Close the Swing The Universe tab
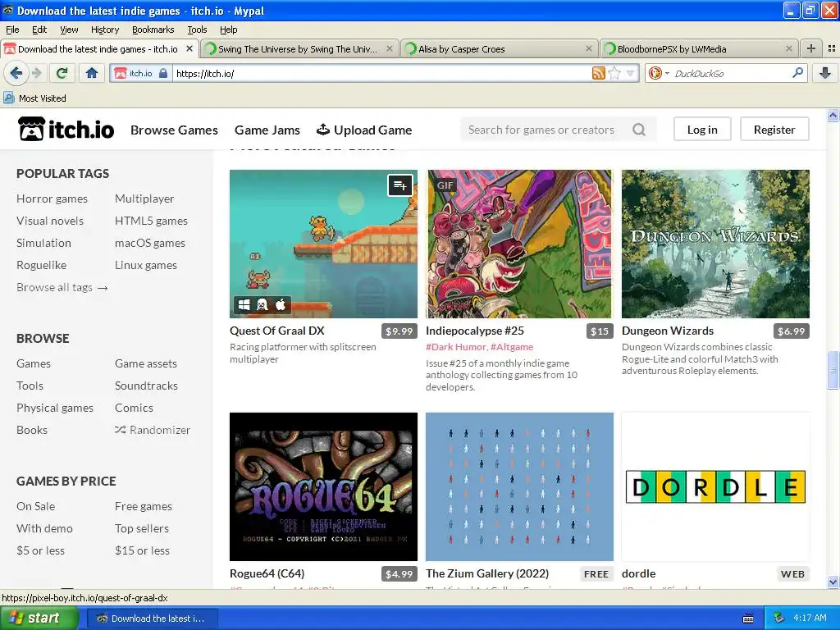Viewport: 840px width, 630px height. (x=390, y=48)
